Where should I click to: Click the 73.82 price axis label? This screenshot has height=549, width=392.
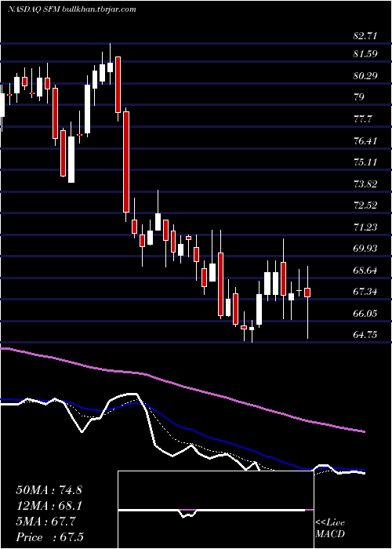coord(365,184)
